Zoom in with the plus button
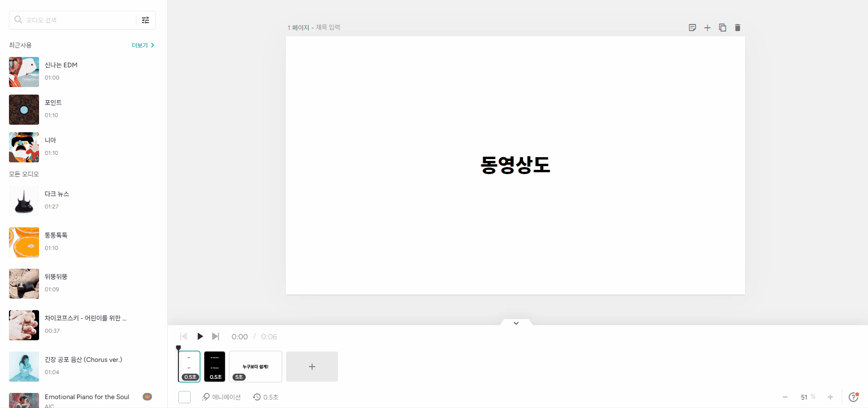868x408 pixels. [x=830, y=397]
